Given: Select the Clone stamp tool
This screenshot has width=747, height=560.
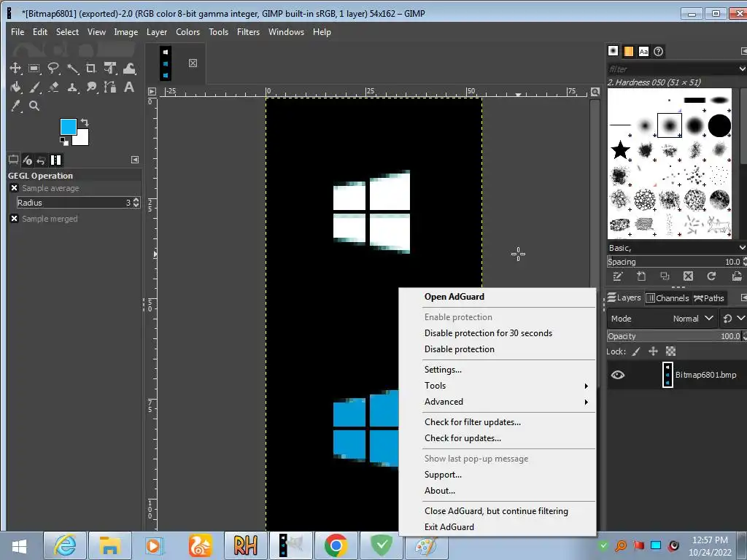Looking at the screenshot, I should [x=72, y=87].
